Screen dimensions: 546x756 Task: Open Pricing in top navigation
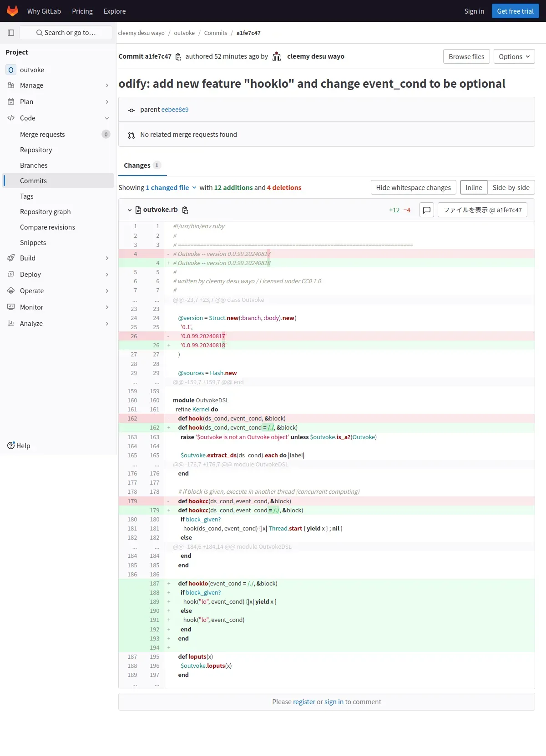[82, 11]
